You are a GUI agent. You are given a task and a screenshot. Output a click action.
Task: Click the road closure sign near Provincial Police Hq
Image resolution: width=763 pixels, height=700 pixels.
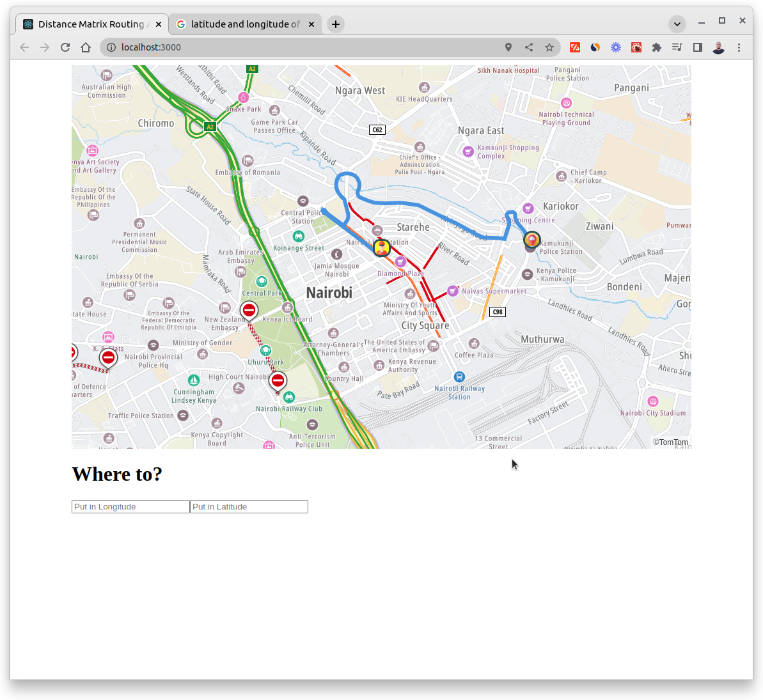click(x=108, y=358)
